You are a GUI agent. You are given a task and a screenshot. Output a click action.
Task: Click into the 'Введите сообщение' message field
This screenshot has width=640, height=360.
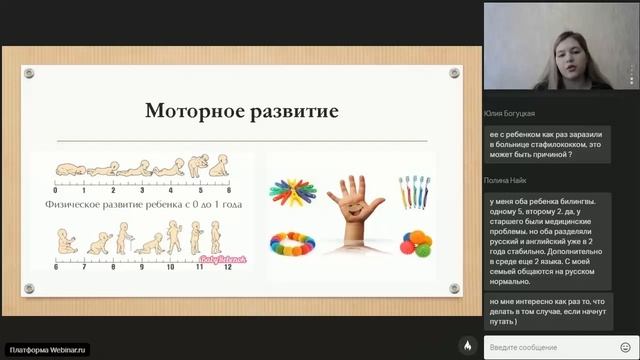[561, 347]
